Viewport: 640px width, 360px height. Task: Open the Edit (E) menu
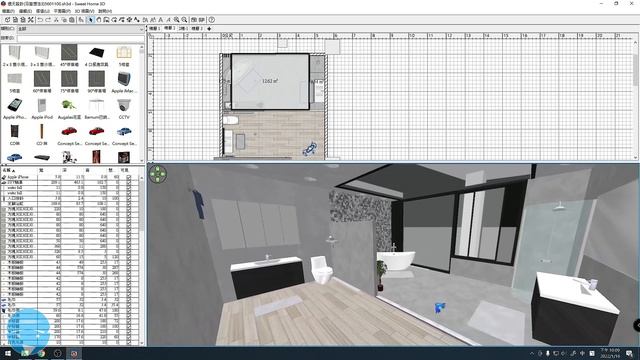click(x=25, y=11)
